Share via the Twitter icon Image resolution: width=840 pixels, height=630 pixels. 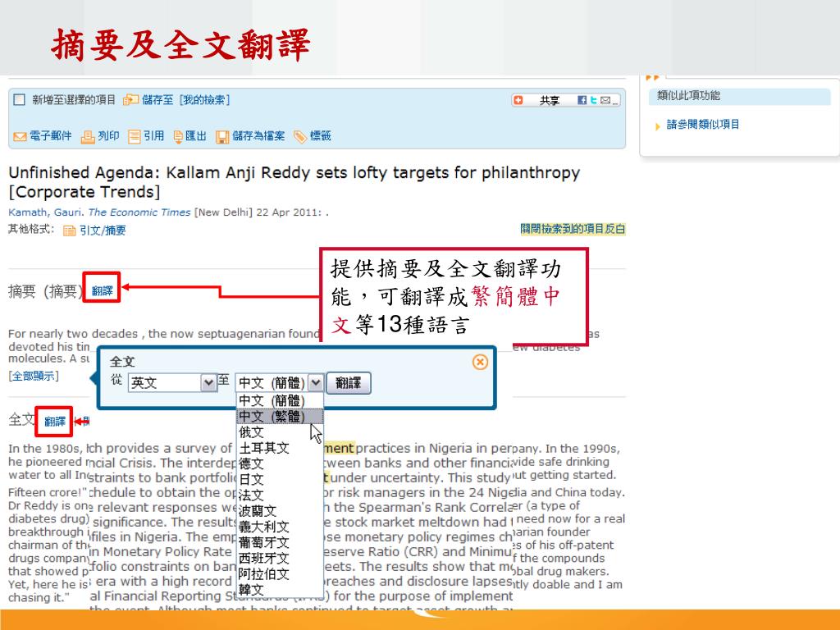coord(594,100)
